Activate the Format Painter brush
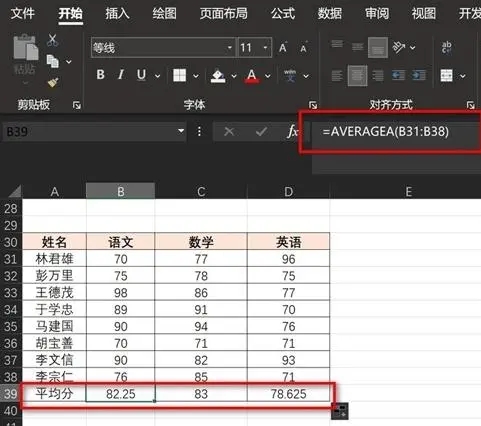This screenshot has width=481, height=426. coord(53,82)
